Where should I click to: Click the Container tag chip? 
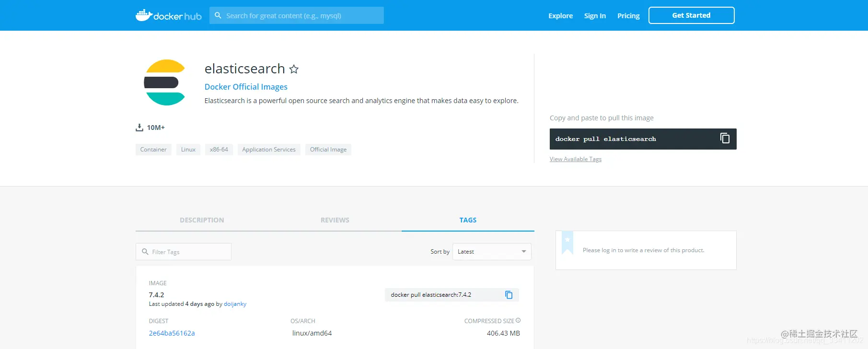[153, 150]
